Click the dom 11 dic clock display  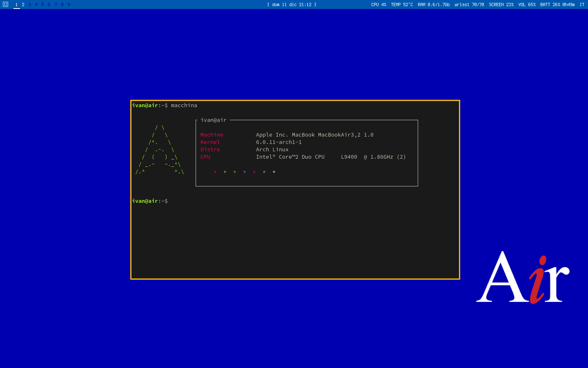(292, 4)
